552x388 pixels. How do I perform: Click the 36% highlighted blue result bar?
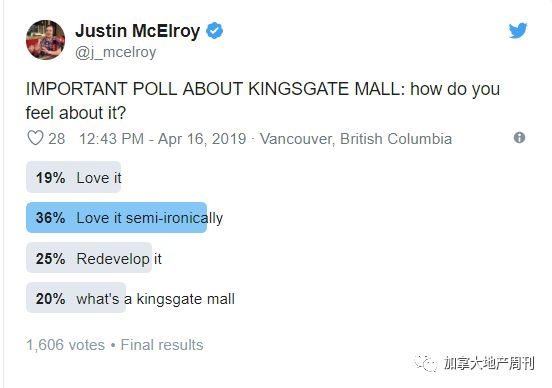click(x=117, y=218)
